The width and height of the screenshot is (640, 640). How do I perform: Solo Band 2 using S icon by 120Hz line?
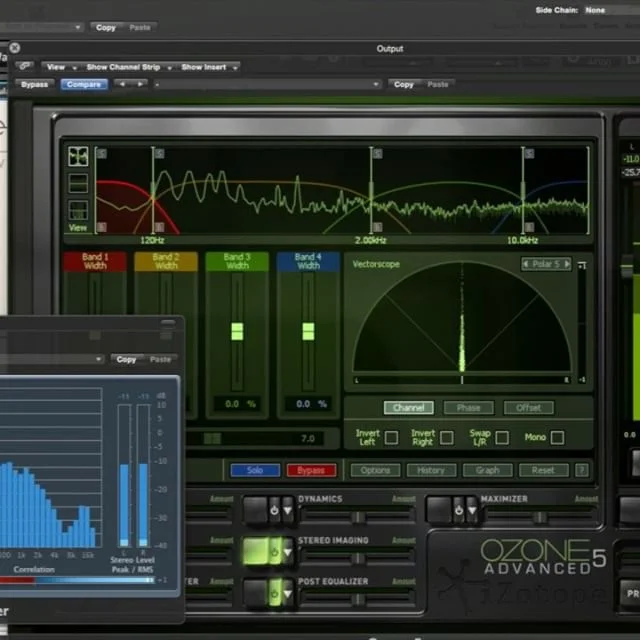160,153
